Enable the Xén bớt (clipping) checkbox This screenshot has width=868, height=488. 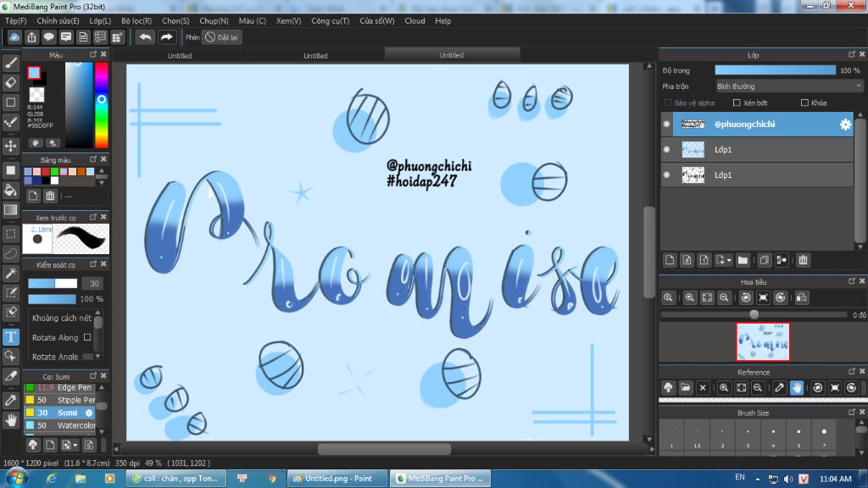(x=737, y=103)
